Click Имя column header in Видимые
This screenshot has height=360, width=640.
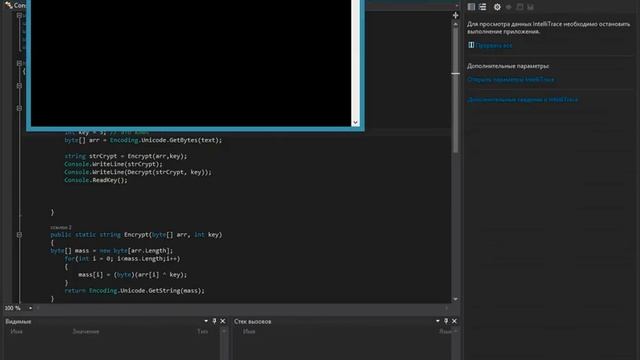pos(17,331)
